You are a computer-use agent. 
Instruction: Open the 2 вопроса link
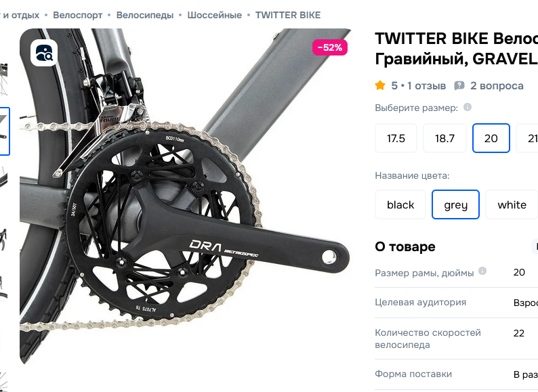pos(497,86)
